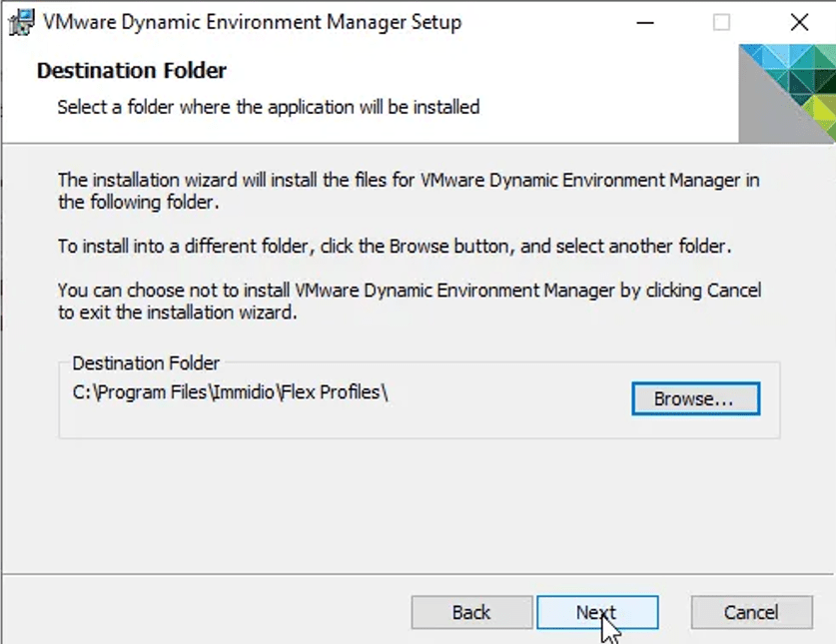Screen dimensions: 836x644
Task: Click the greyed-out maximize button
Action: (720, 22)
